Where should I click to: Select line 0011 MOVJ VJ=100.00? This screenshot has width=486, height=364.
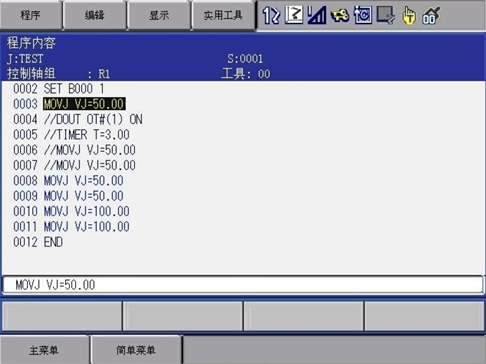coord(71,227)
